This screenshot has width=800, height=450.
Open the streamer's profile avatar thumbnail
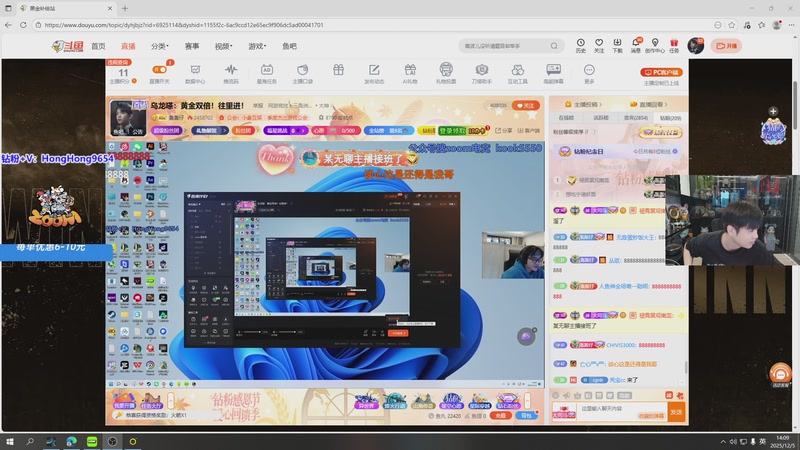coord(128,118)
